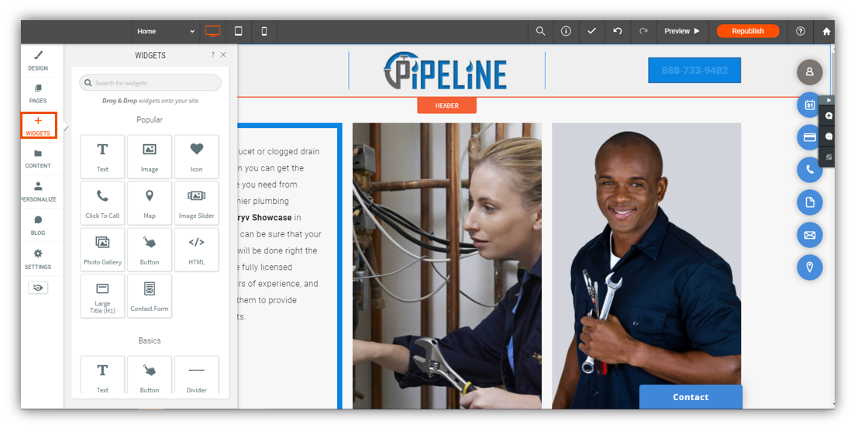Open the Settings section in sidebar
Viewport: 868px width, 435px height.
pyautogui.click(x=38, y=259)
